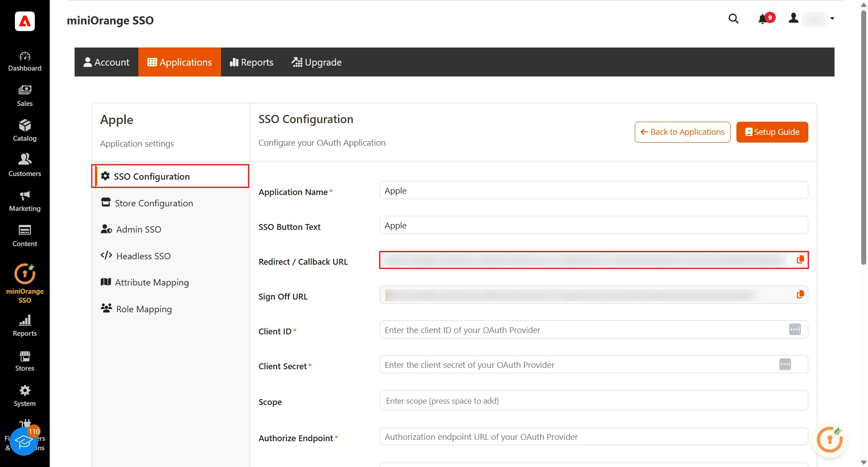Click the 'Application settings' subtitle text
This screenshot has width=868, height=467.
coord(137,143)
